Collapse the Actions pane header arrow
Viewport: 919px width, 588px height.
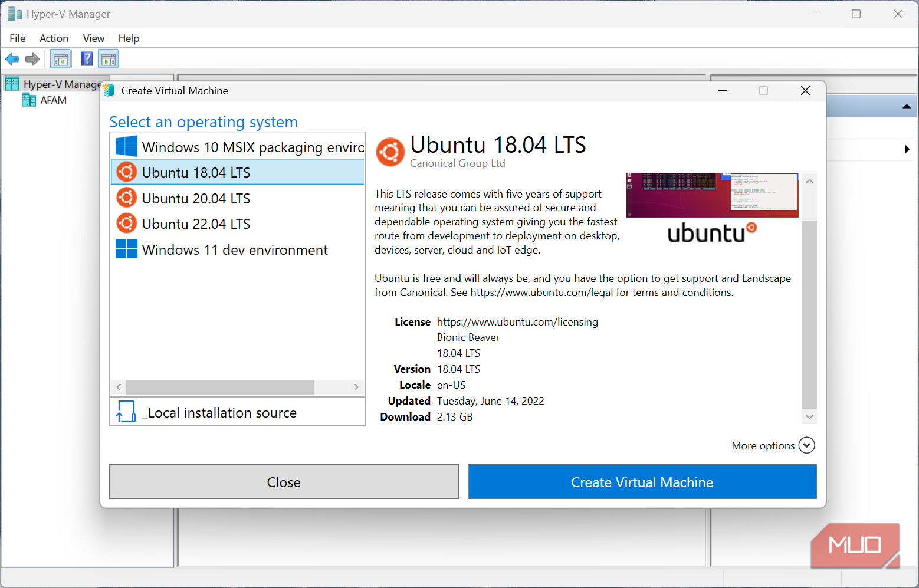click(x=907, y=107)
